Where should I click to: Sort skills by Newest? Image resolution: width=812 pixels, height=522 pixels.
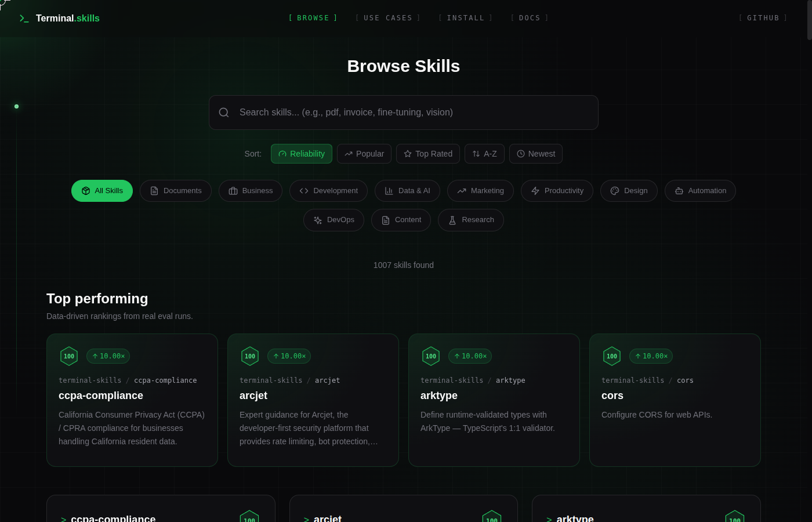[536, 154]
